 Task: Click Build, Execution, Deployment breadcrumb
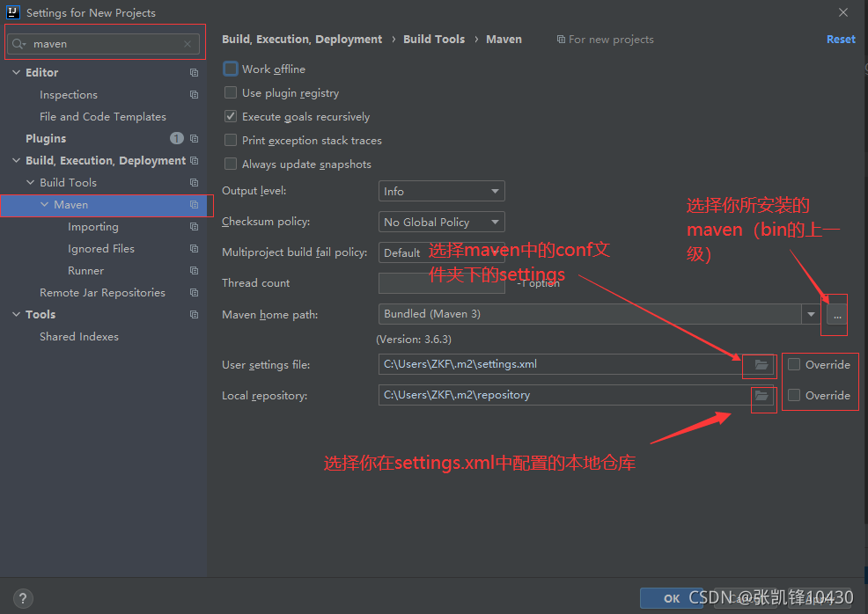click(302, 39)
